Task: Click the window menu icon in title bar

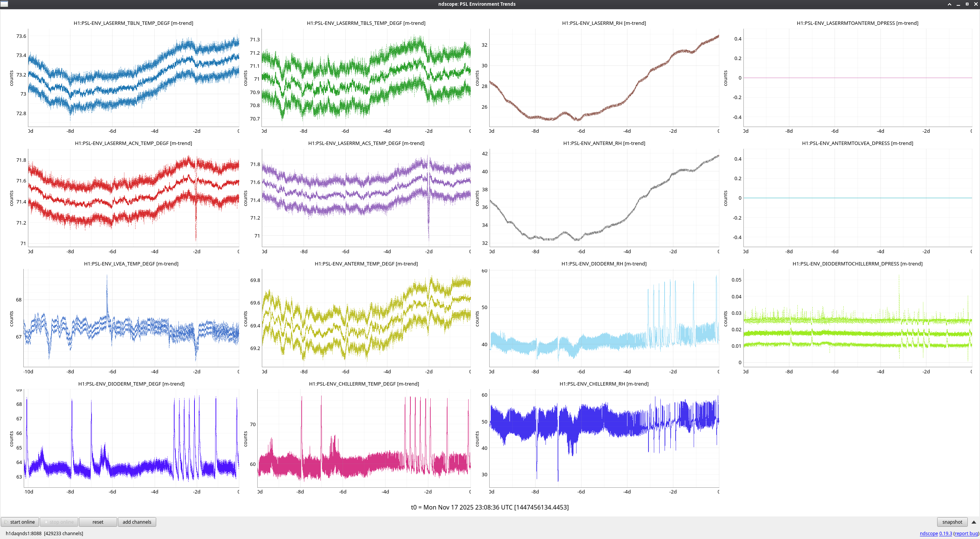Action: [x=4, y=4]
